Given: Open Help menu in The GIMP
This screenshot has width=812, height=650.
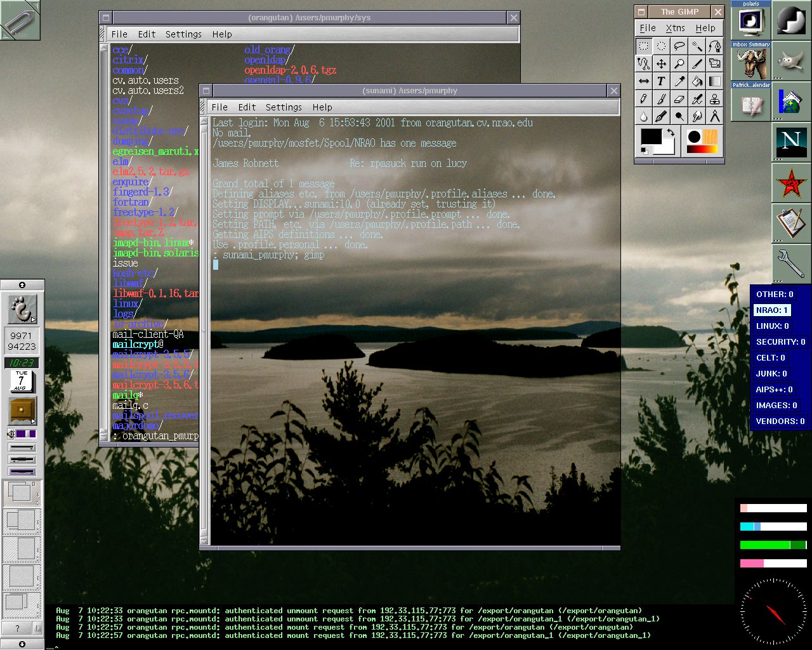Looking at the screenshot, I should point(705,28).
